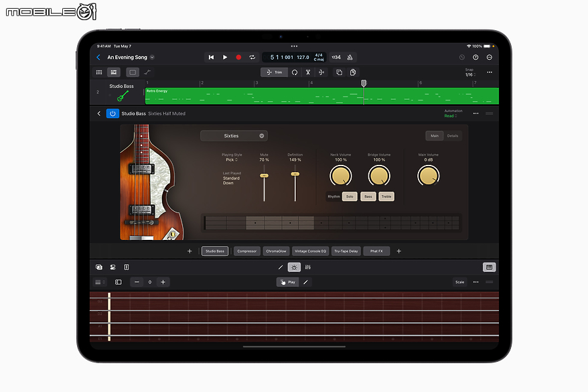Toggle the metronome click
This screenshot has width=588, height=392.
click(350, 58)
